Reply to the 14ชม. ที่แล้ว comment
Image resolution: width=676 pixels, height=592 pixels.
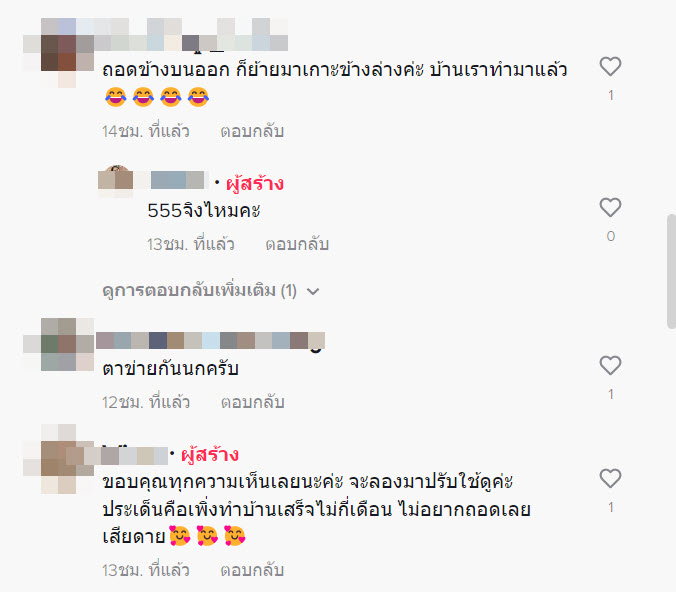pos(252,131)
